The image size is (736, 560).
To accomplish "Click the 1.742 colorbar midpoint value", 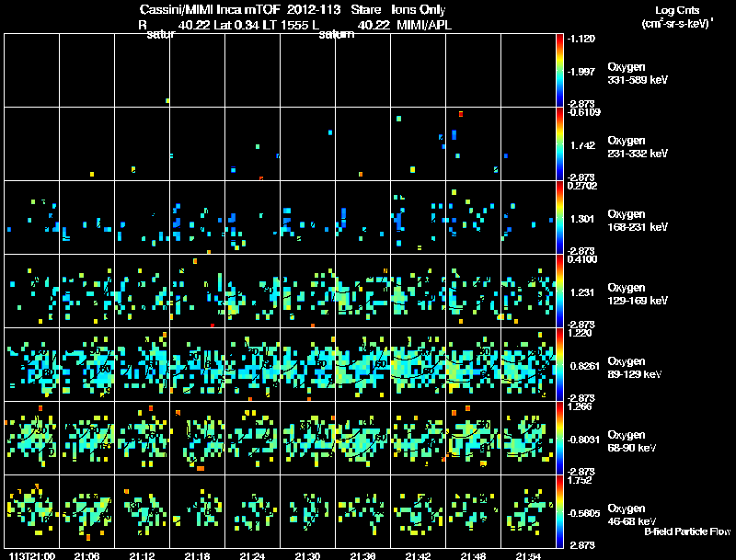I will pos(582,145).
